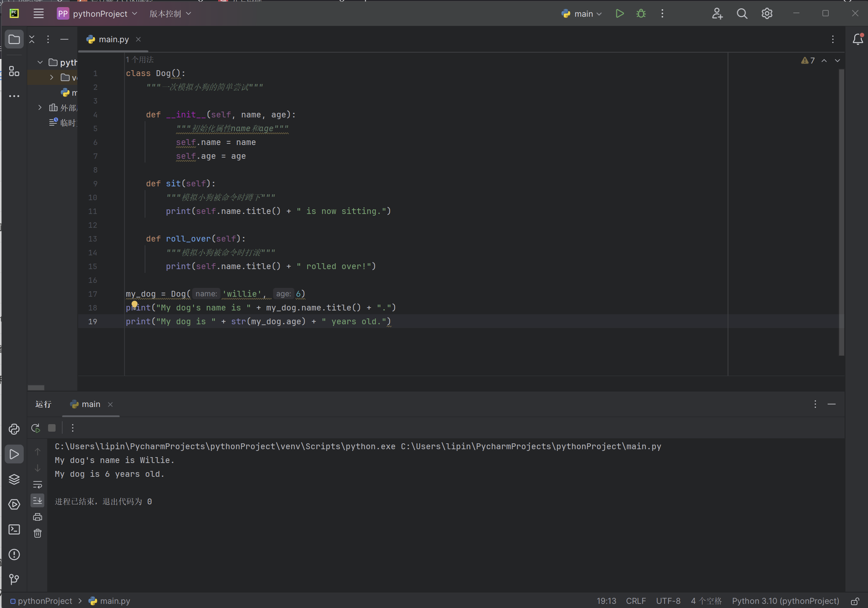
Task: Open the Run tool window
Action: [14, 454]
